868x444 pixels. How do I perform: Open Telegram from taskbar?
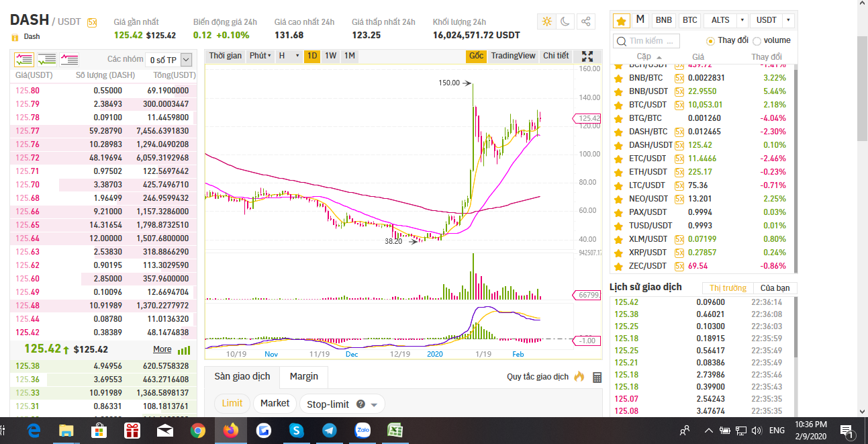(x=329, y=430)
